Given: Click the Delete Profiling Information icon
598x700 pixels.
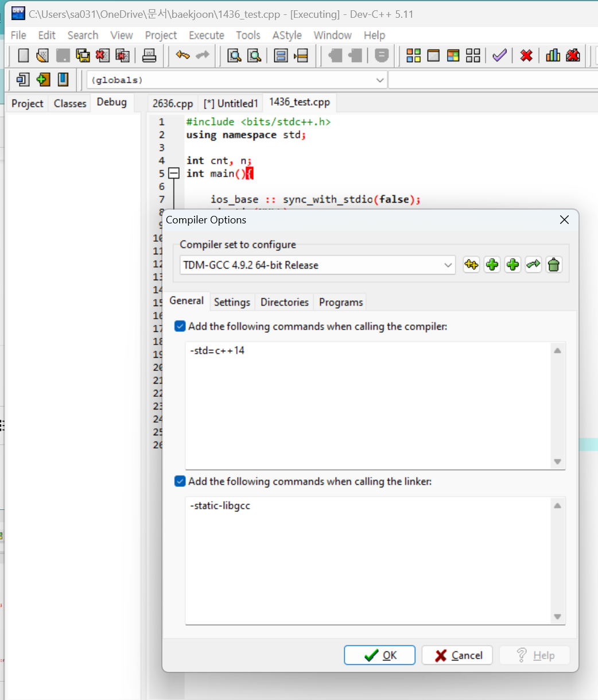Looking at the screenshot, I should (x=573, y=56).
